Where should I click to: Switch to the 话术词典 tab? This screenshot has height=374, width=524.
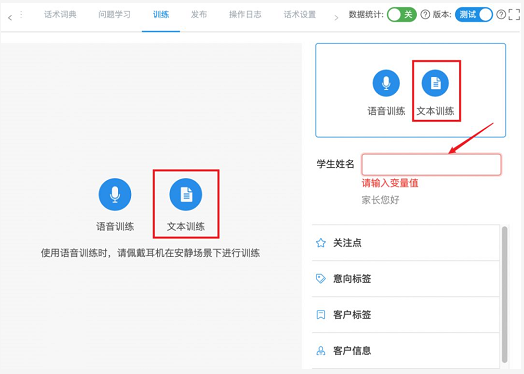(60, 14)
